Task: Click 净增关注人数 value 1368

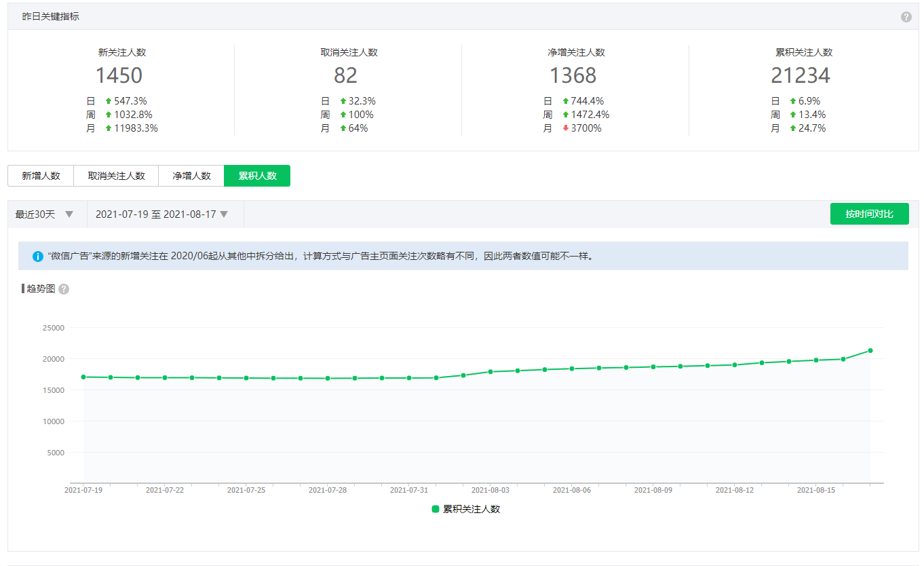Action: pos(573,75)
